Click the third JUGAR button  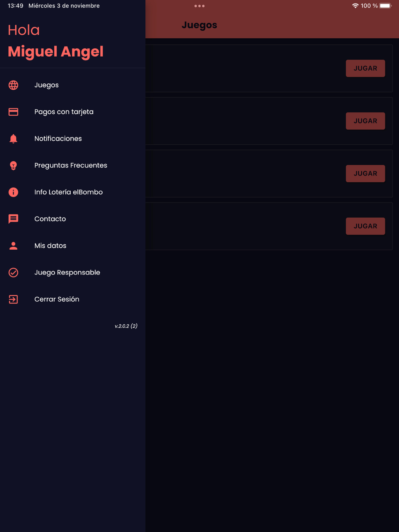(365, 173)
